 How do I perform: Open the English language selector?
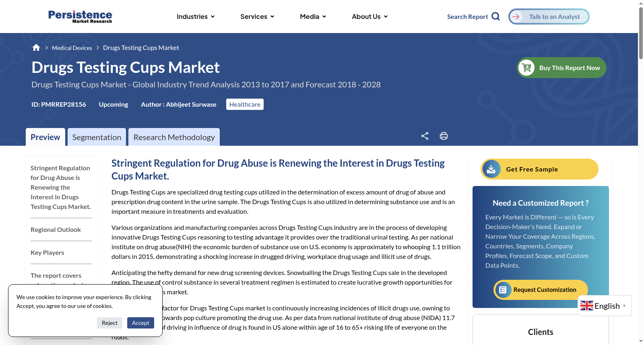click(605, 306)
